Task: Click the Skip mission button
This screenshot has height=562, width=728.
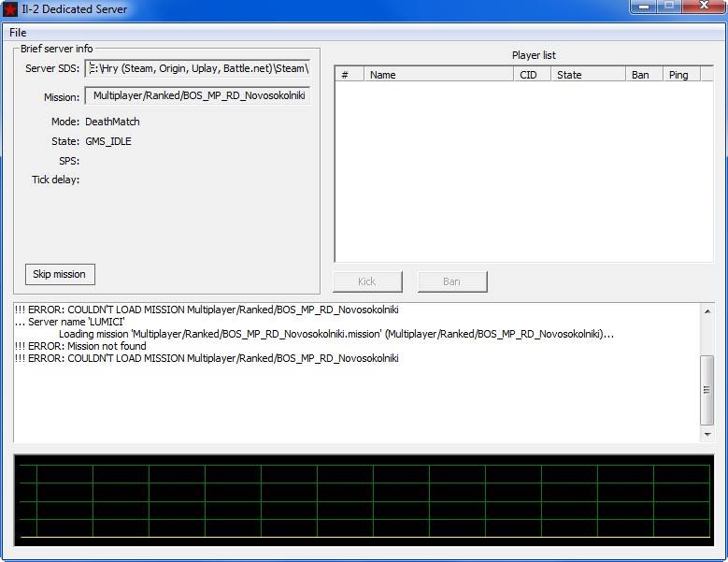Action: 60,275
